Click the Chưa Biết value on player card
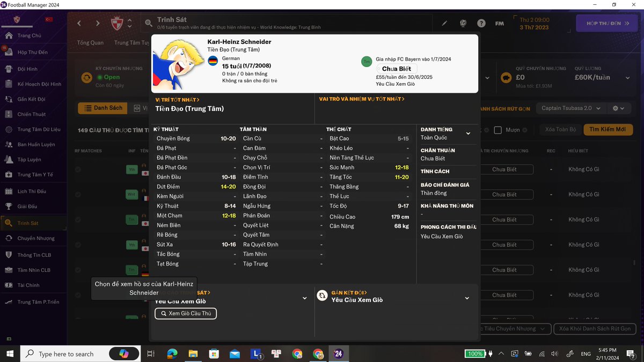 (x=396, y=69)
